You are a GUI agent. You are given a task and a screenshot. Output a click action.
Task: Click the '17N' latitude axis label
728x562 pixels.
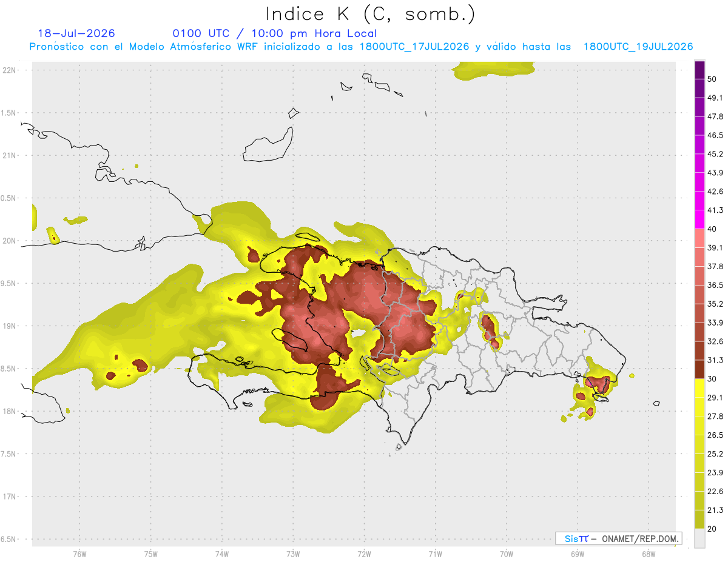coord(9,497)
